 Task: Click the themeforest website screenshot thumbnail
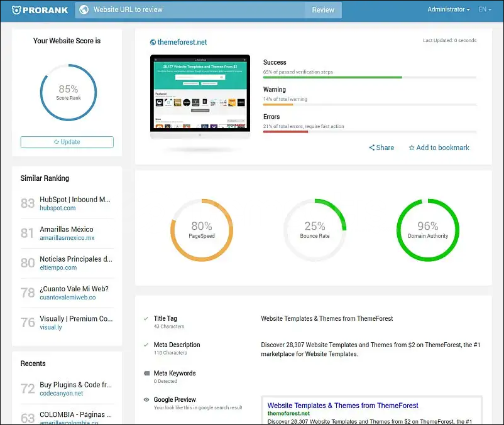200,93
